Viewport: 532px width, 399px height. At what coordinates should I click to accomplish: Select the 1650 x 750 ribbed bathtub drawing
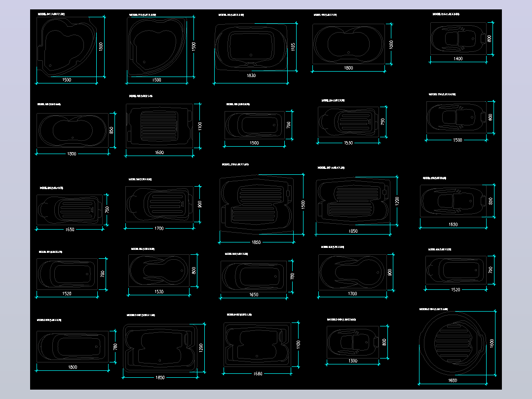[70, 209]
